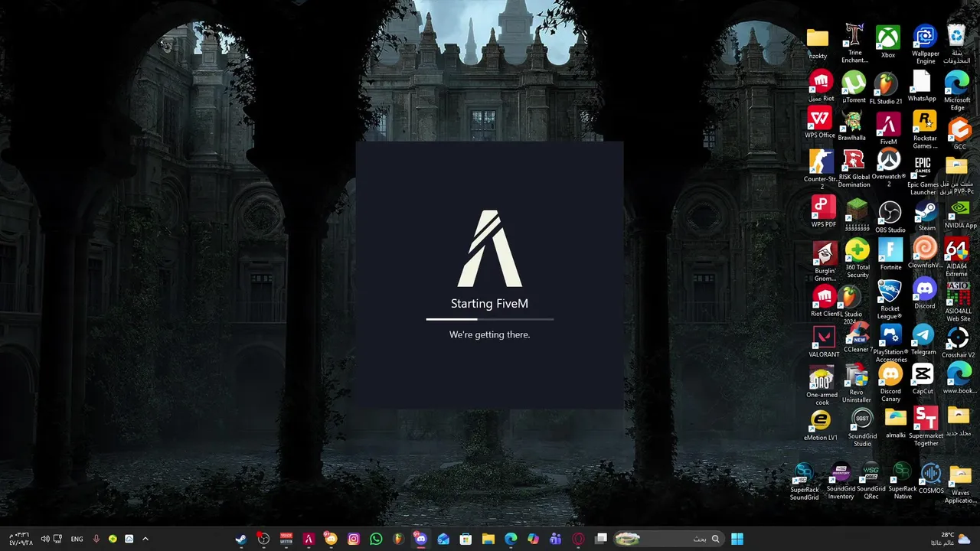
Task: Open the WhatsApp desktop file icon
Action: 922,86
